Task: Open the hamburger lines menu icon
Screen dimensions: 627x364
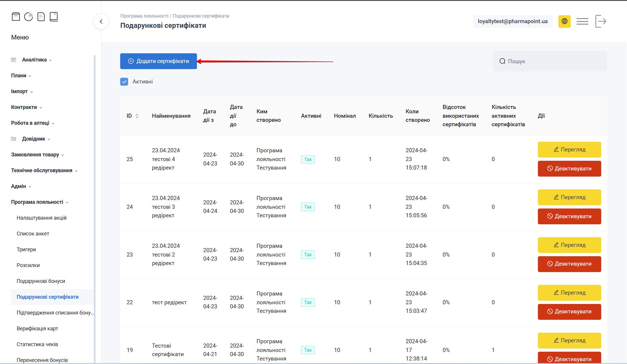Action: (x=582, y=21)
